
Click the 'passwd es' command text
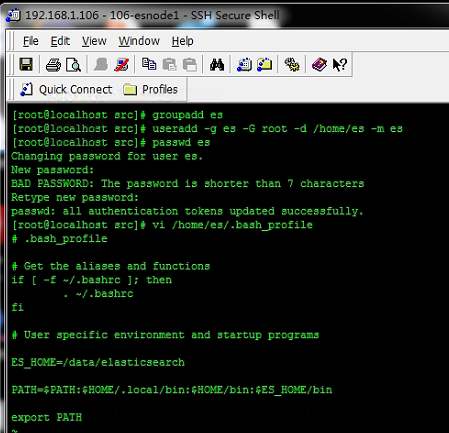[181, 142]
